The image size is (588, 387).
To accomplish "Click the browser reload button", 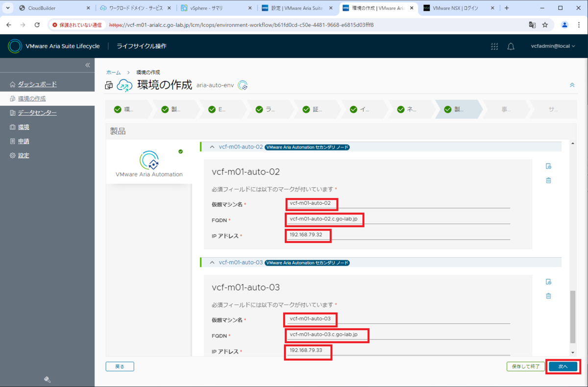I will point(37,24).
